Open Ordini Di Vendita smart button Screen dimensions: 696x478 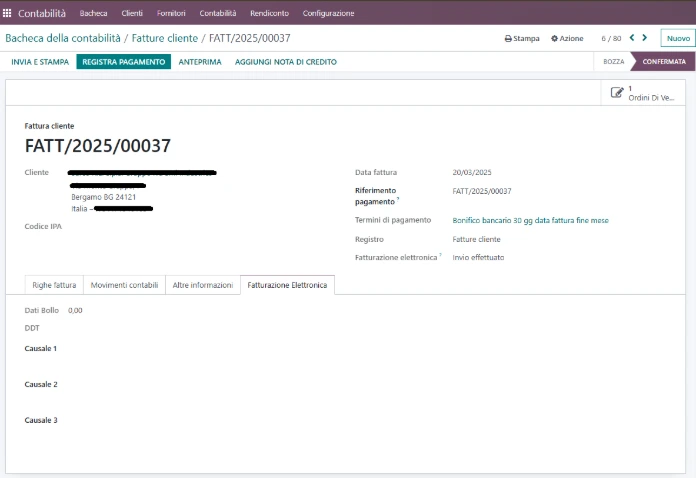[643, 93]
